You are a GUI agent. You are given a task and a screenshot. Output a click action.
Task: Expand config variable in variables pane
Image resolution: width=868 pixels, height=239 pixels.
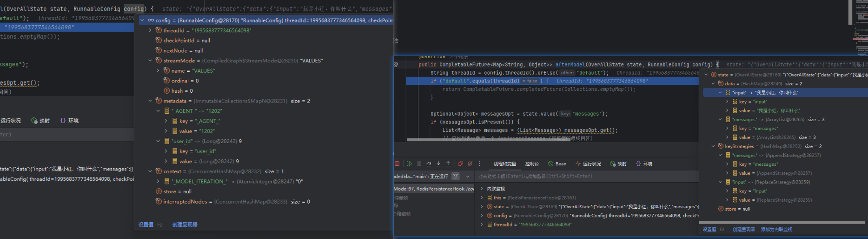[x=482, y=216]
